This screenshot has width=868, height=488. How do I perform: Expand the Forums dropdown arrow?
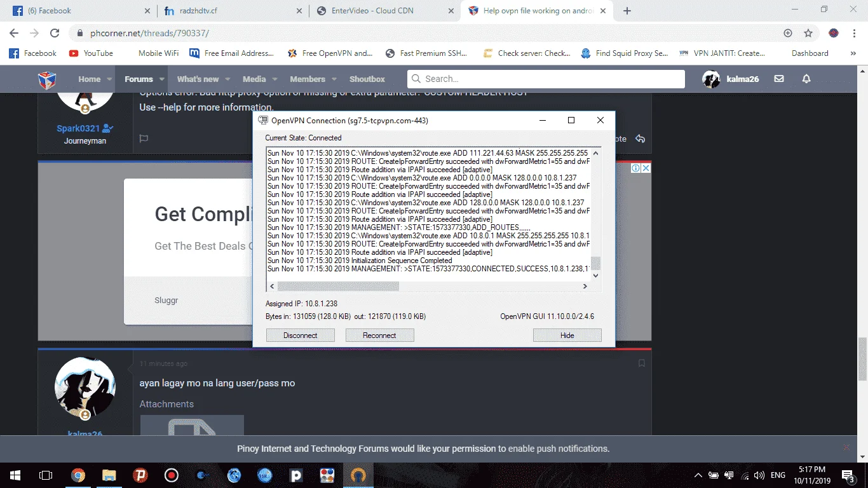(161, 79)
